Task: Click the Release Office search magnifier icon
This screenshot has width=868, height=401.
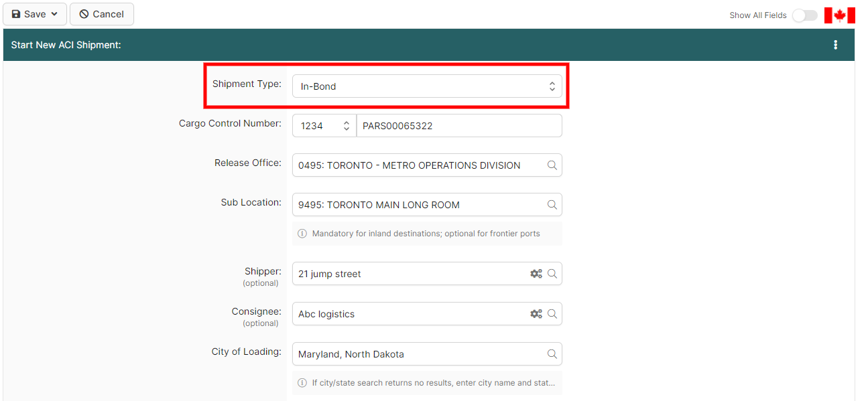Action: pos(552,165)
